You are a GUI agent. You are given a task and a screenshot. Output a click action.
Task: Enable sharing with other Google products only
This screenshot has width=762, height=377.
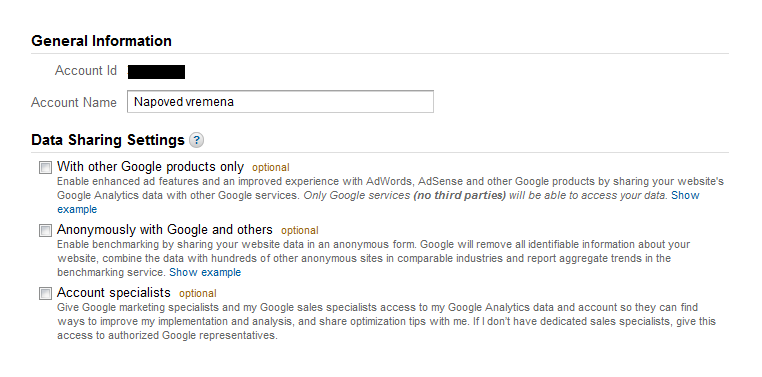pos(45,168)
